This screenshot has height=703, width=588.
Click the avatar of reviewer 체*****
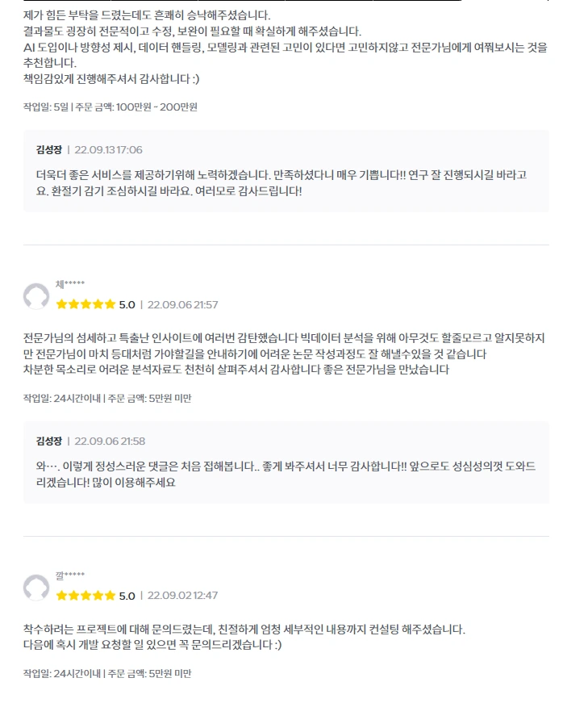35,296
